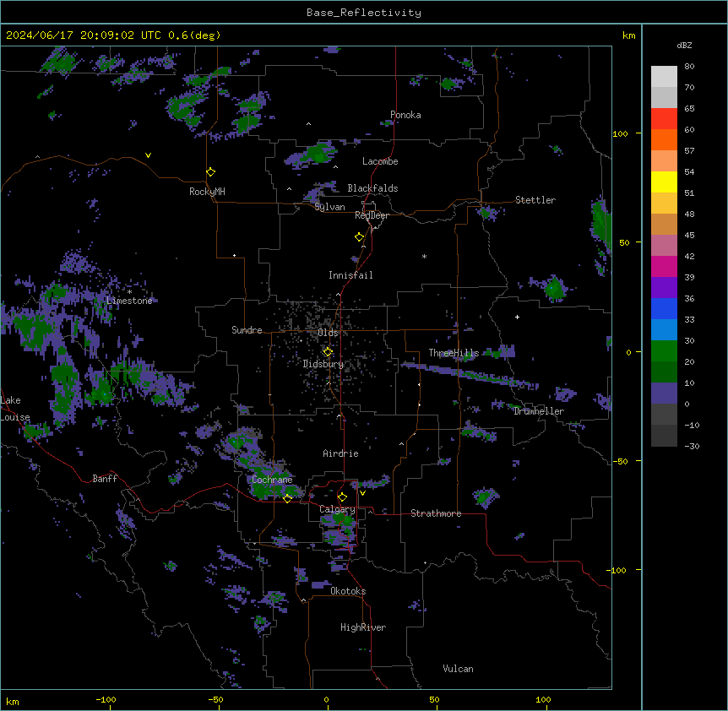728x711 pixels.
Task: Click the Calgary city label
Action: click(337, 509)
